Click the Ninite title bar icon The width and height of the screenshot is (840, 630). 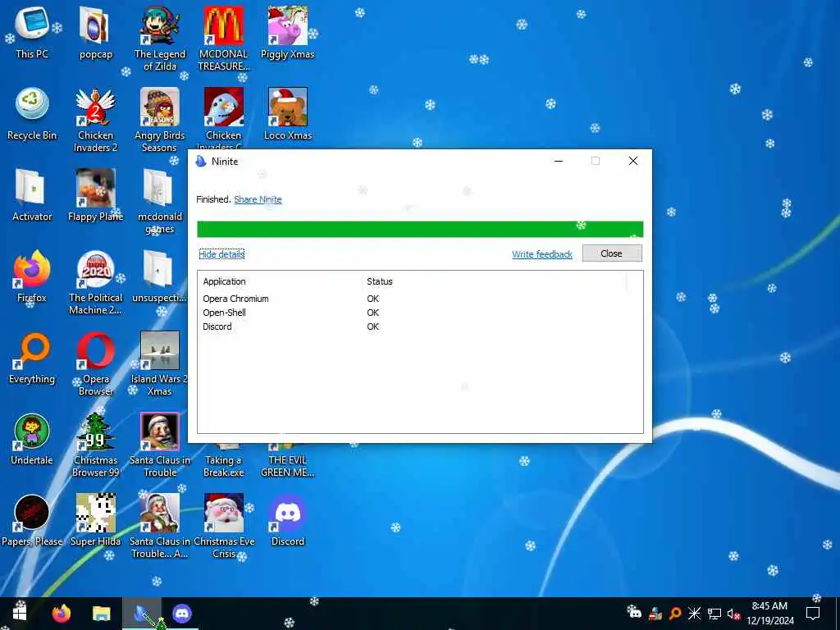pyautogui.click(x=201, y=162)
